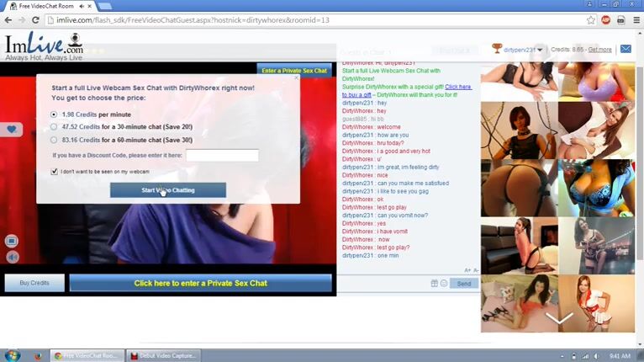Uncheck the don't want to be seen checkbox

click(x=55, y=171)
